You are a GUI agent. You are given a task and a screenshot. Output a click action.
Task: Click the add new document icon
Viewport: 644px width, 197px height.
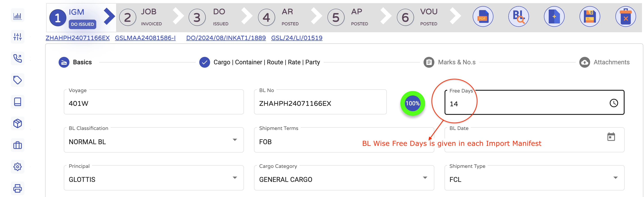coord(554,17)
